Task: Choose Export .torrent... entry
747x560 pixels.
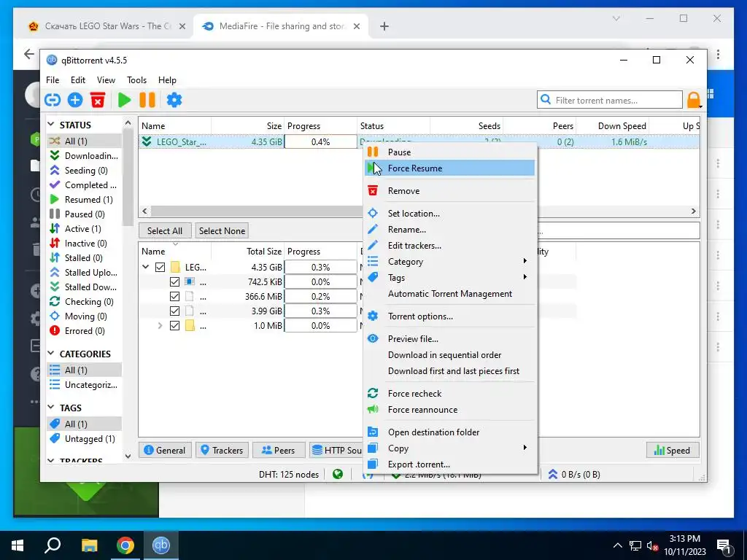Action: point(449,464)
